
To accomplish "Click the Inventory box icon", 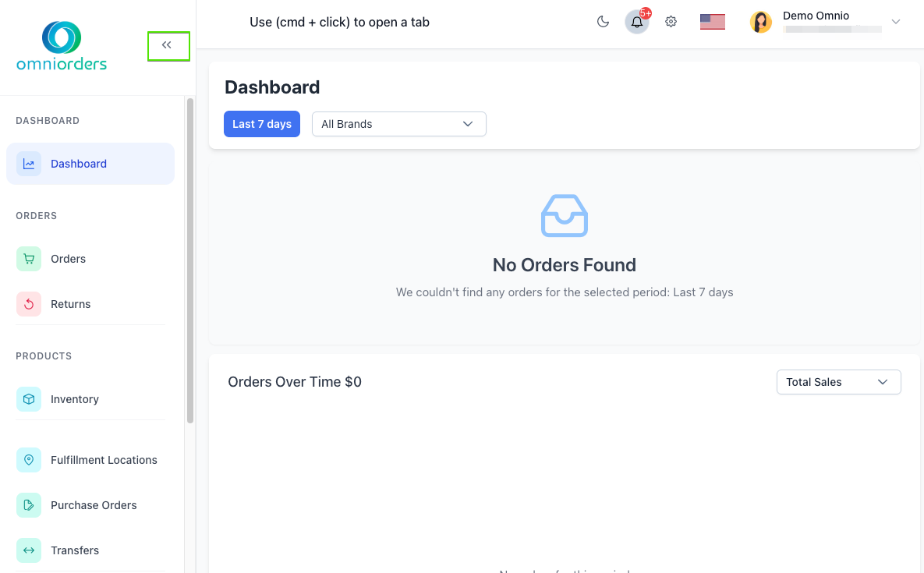I will tap(29, 399).
